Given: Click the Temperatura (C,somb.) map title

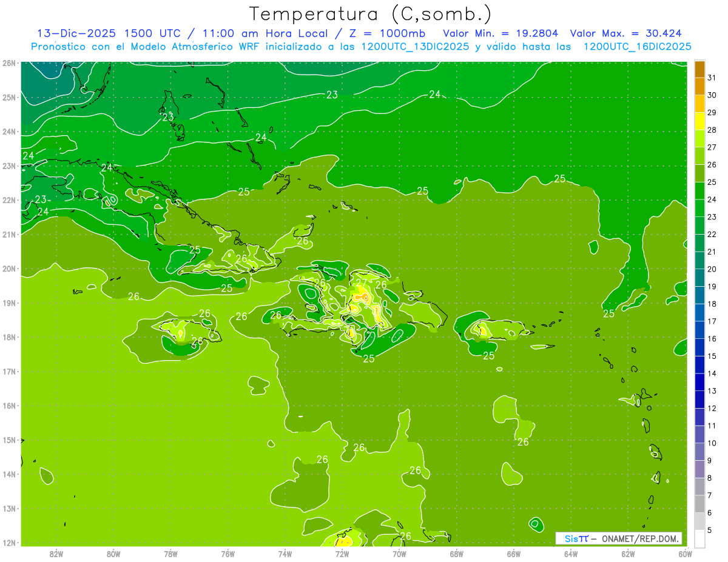Looking at the screenshot, I should click(x=371, y=14).
